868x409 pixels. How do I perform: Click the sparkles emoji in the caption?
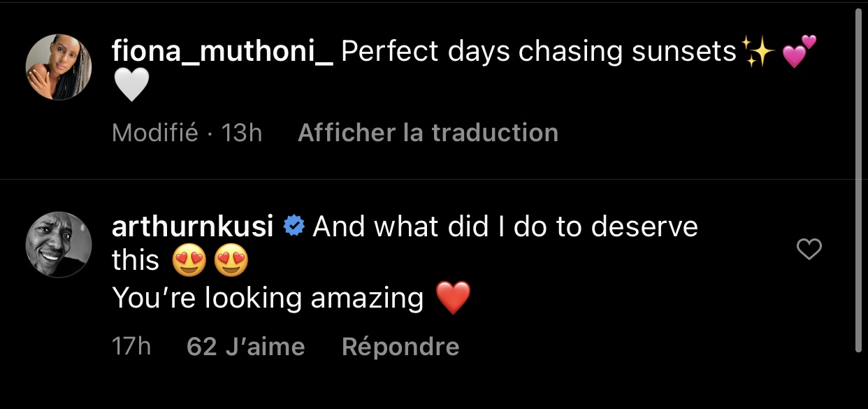[755, 52]
